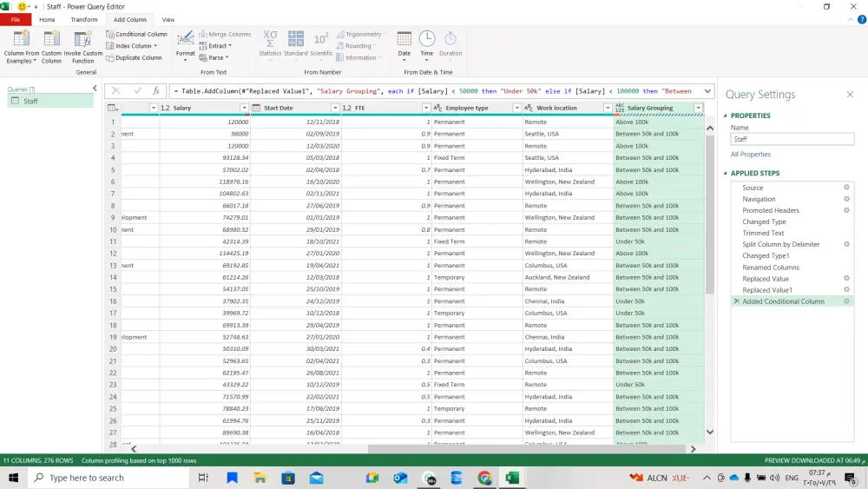Choose Merge Columns
The width and height of the screenshot is (868, 489).
tap(225, 35)
